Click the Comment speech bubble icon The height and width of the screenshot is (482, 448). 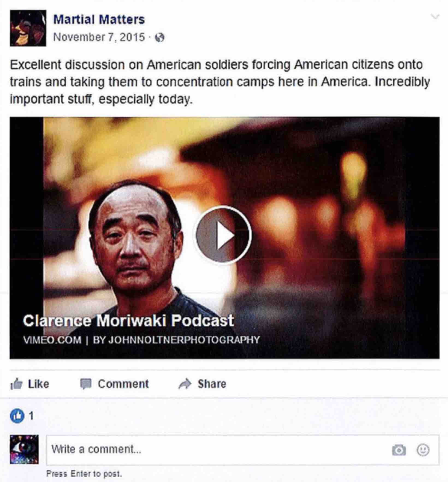(x=85, y=384)
